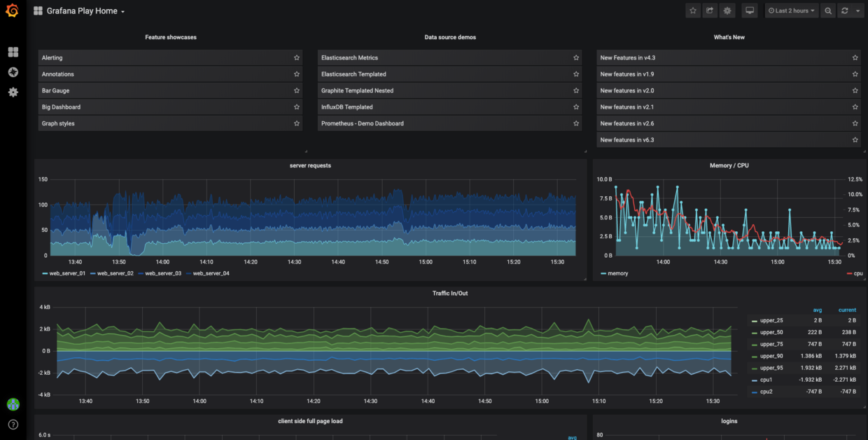
Task: Open the Explore compass icon
Action: tap(13, 72)
